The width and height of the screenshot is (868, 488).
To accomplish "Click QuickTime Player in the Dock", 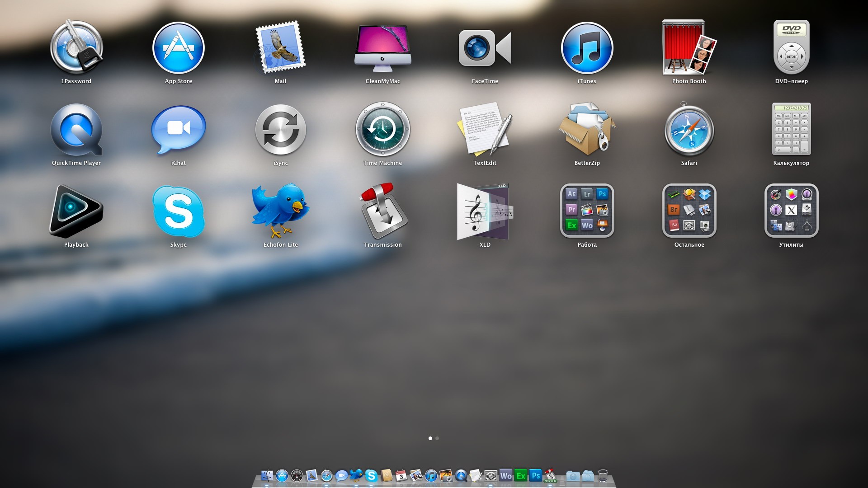I will [461, 475].
